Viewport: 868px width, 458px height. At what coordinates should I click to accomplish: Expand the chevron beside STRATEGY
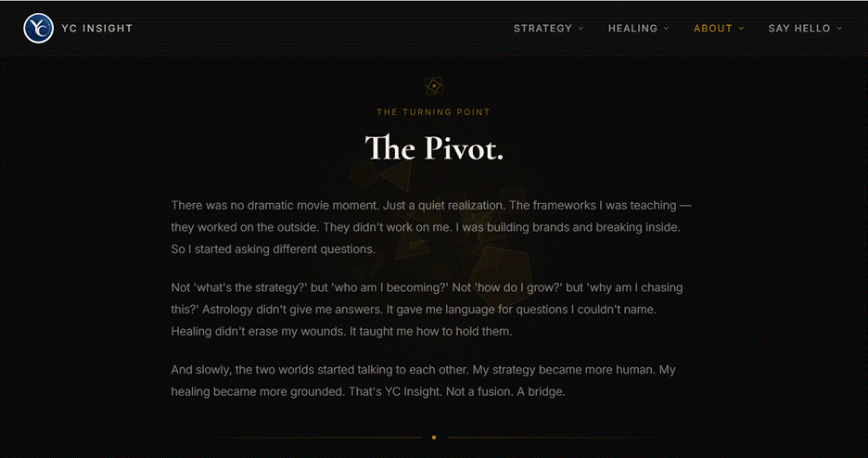tap(581, 28)
